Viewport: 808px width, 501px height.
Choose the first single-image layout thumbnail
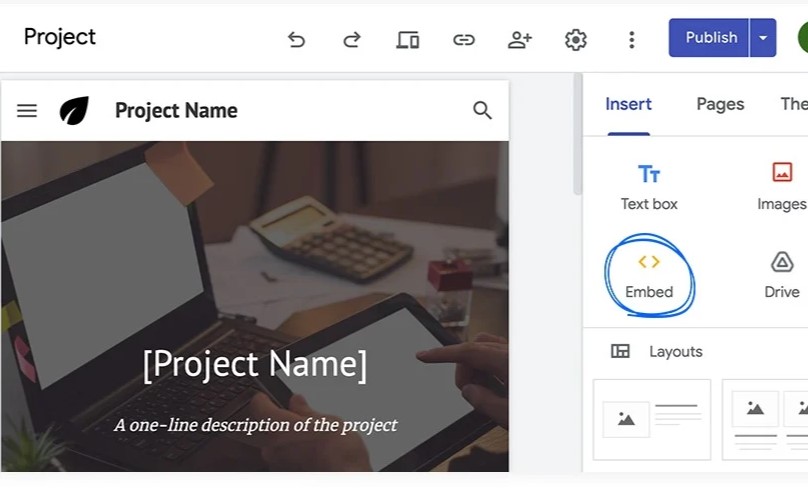(x=651, y=419)
